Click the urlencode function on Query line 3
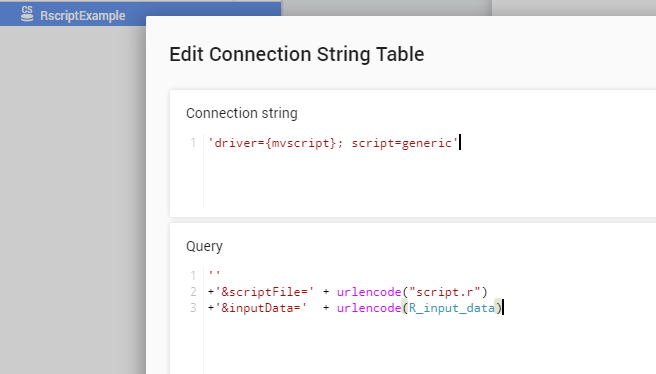656x374 pixels. pos(369,308)
